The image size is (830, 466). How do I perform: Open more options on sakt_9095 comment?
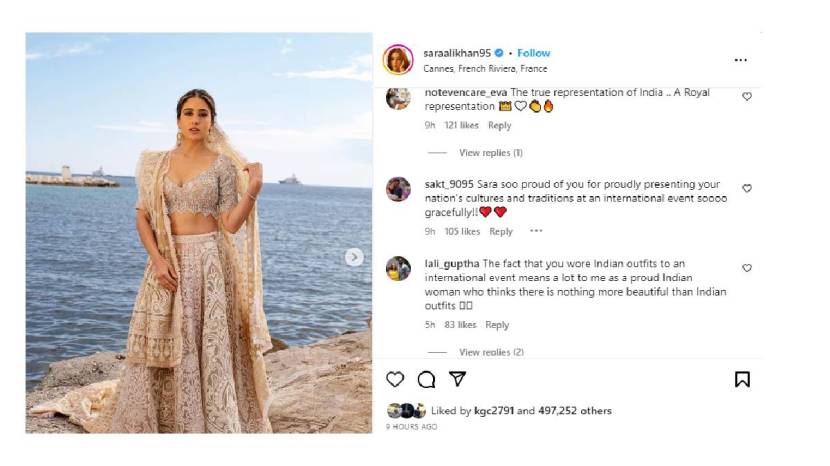pos(536,231)
